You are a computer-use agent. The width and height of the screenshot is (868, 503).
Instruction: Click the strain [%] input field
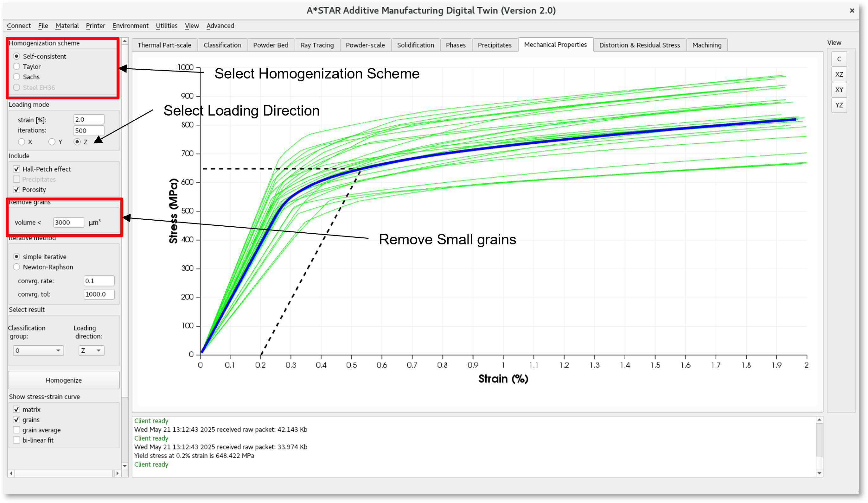tap(89, 119)
